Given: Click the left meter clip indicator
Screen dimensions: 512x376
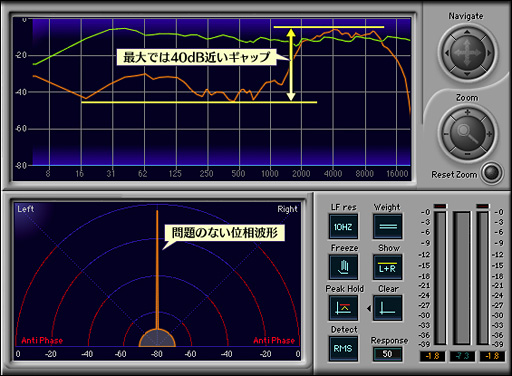Looking at the screenshot, I should [x=440, y=206].
